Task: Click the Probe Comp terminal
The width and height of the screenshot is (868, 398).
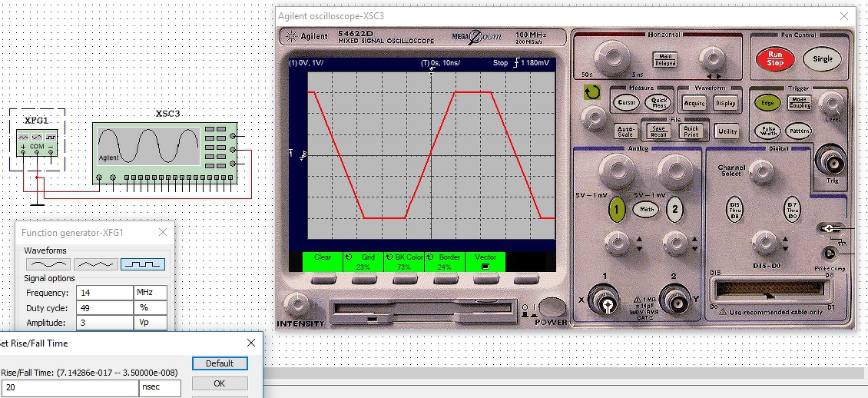Action: tap(830, 254)
